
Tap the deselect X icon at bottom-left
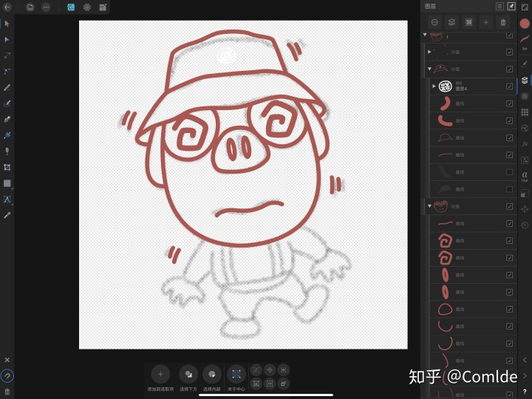point(7,360)
